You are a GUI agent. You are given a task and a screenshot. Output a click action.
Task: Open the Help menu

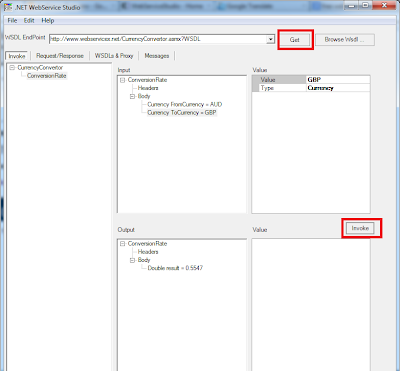(48, 20)
